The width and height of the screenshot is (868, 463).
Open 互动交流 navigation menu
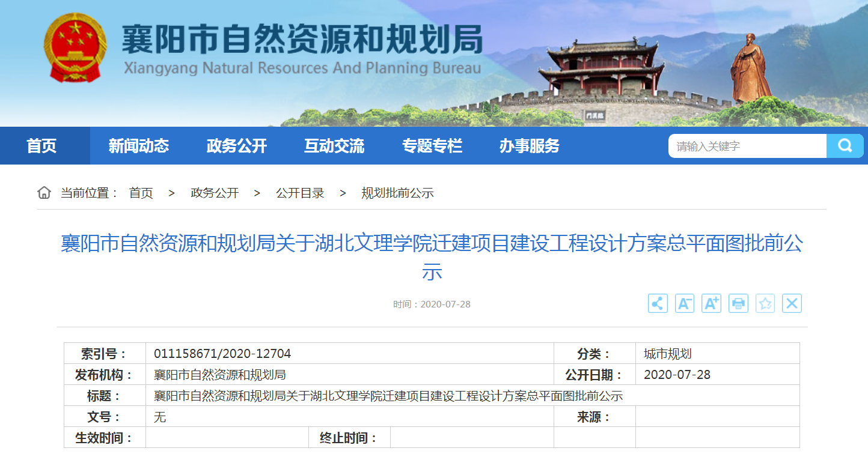334,146
